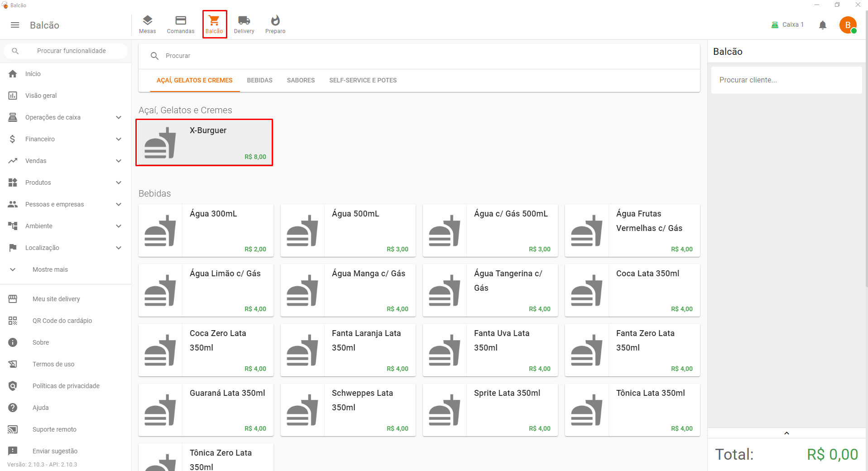Click the Sobre info icon
The width and height of the screenshot is (868, 471).
(13, 342)
